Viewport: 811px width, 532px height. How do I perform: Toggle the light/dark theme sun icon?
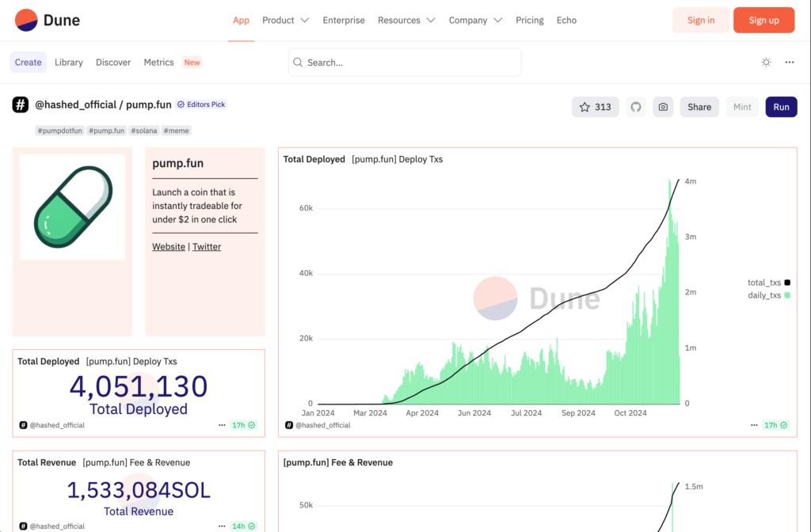pyautogui.click(x=766, y=62)
